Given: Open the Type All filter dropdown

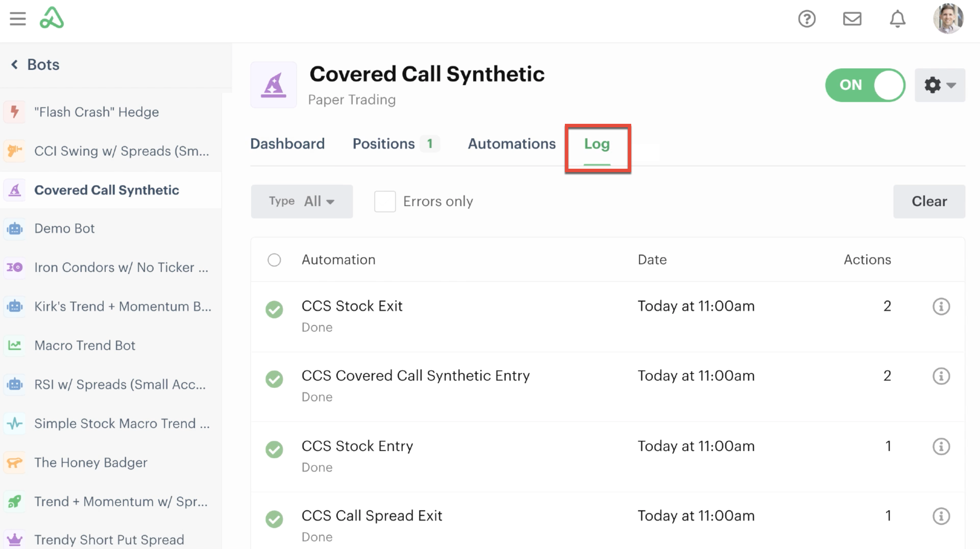Looking at the screenshot, I should (x=302, y=201).
